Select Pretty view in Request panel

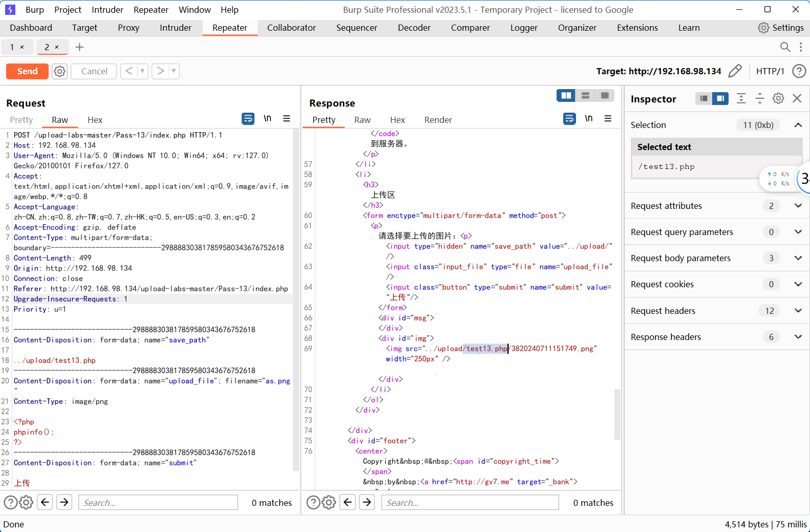[22, 120]
